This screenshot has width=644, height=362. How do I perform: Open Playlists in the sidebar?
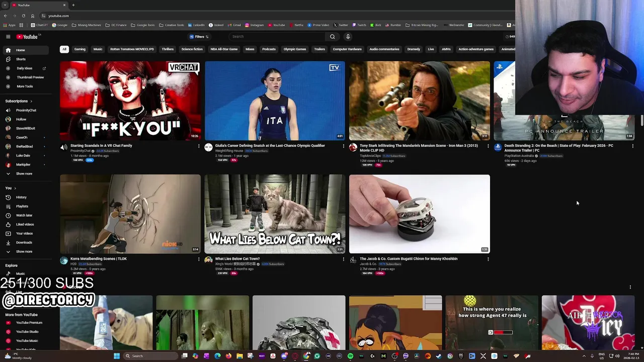(x=25, y=206)
